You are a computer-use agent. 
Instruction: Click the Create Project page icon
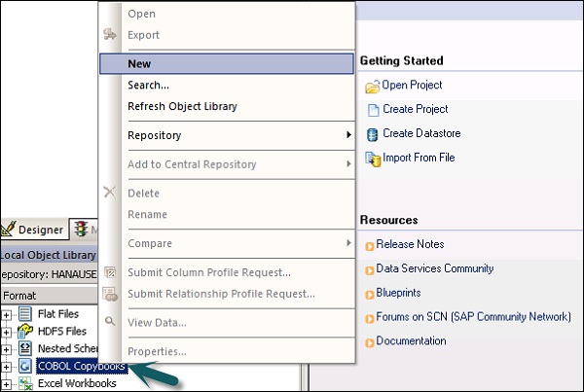pyautogui.click(x=372, y=110)
